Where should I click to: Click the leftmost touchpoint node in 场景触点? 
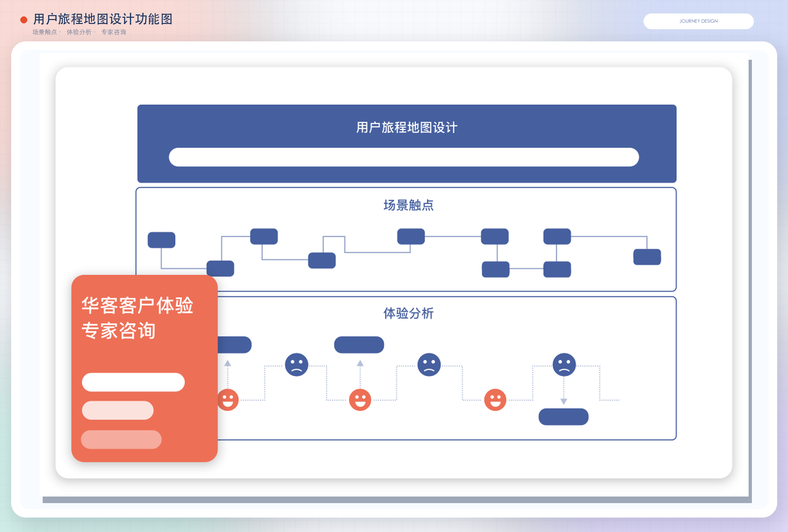tap(162, 240)
